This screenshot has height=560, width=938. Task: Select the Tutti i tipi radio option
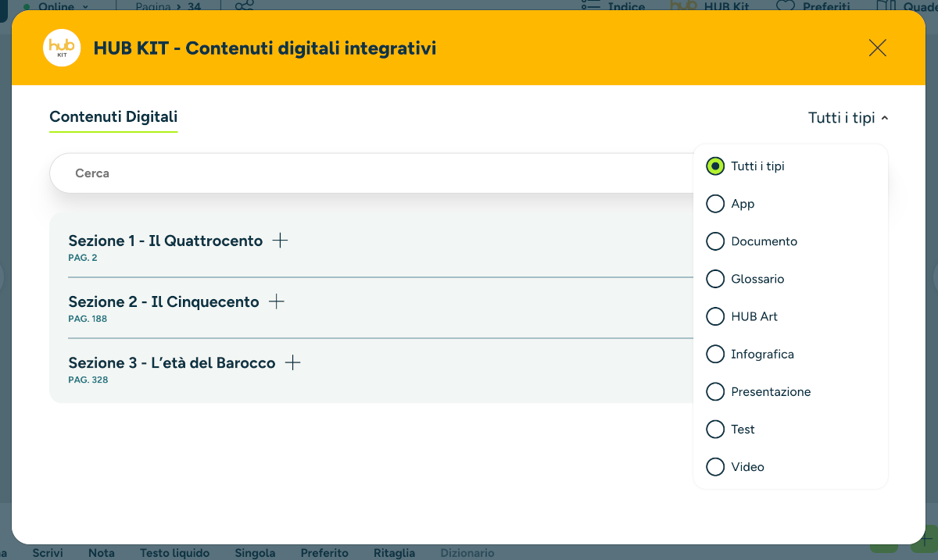click(x=714, y=166)
